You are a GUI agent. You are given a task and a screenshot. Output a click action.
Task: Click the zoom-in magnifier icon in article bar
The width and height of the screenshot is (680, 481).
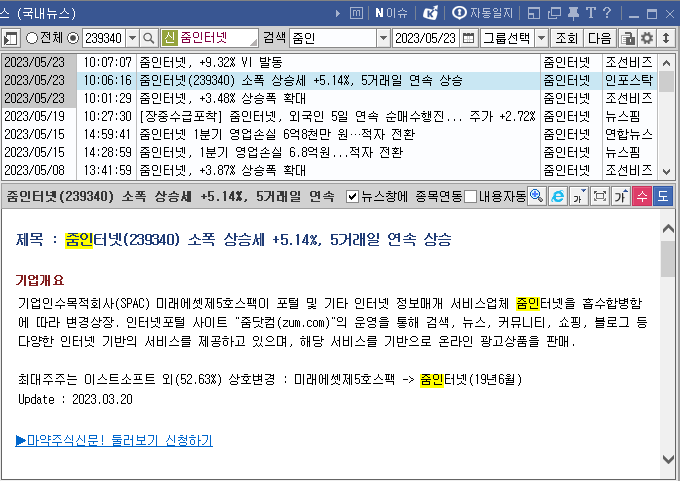coord(537,196)
